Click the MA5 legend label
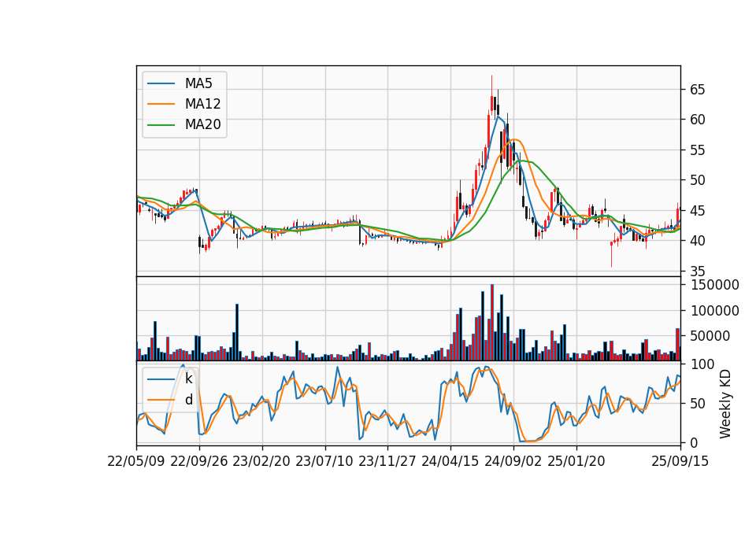Screen dimensions: 756x543 click(198, 83)
